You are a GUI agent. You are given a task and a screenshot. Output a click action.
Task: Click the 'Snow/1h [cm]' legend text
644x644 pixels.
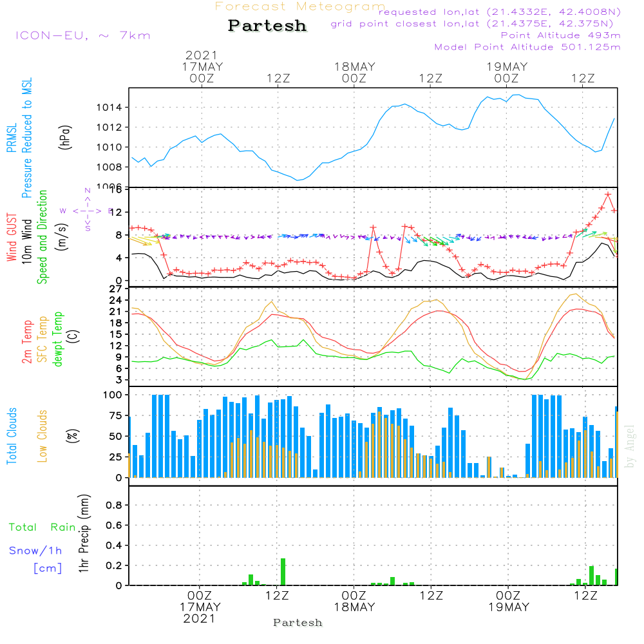[x=35, y=559]
